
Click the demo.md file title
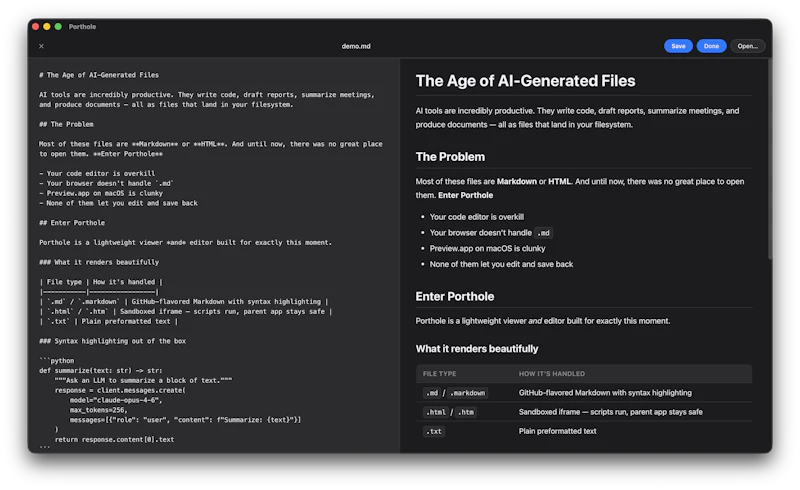click(356, 46)
